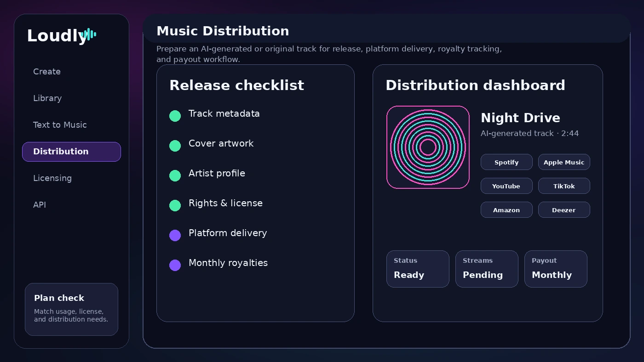
Task: Select the Rights & license checklist label
Action: [x=225, y=203]
